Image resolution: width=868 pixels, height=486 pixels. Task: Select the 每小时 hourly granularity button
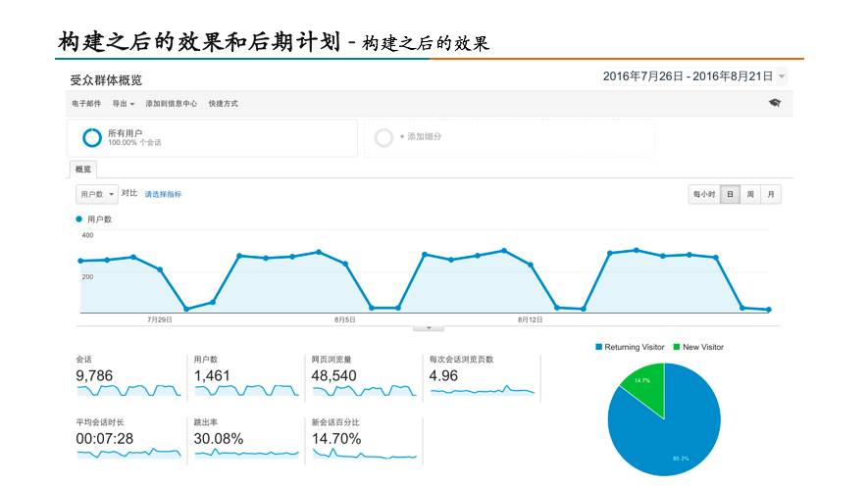tap(704, 194)
